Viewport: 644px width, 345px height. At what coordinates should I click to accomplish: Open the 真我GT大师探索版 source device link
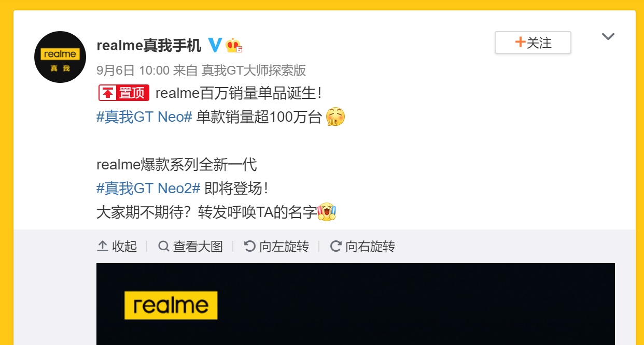pos(254,70)
